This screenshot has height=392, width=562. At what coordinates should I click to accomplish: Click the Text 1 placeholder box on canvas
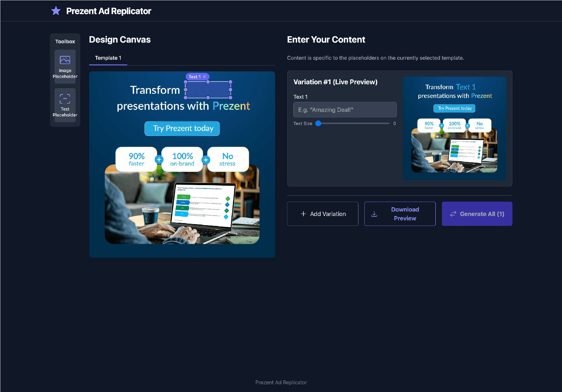pos(208,90)
